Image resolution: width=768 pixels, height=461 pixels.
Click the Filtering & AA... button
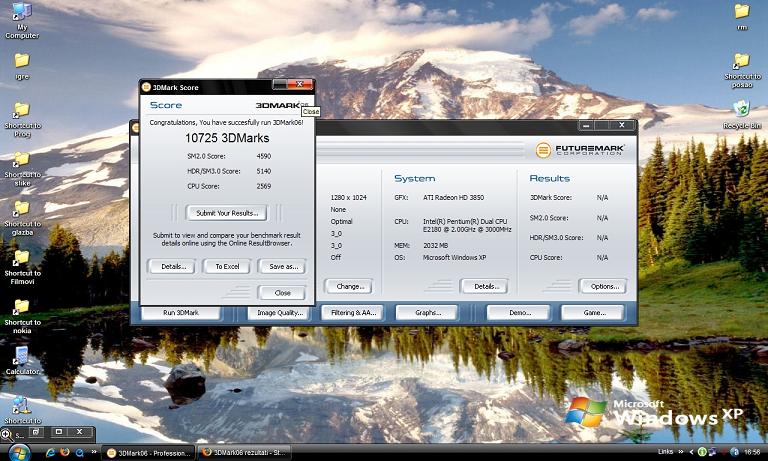point(353,313)
